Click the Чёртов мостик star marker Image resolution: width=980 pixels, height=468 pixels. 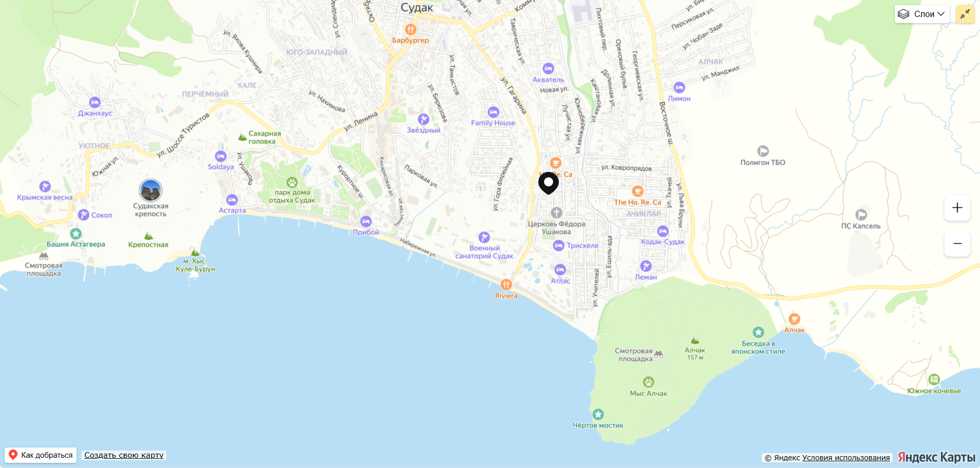click(x=598, y=414)
